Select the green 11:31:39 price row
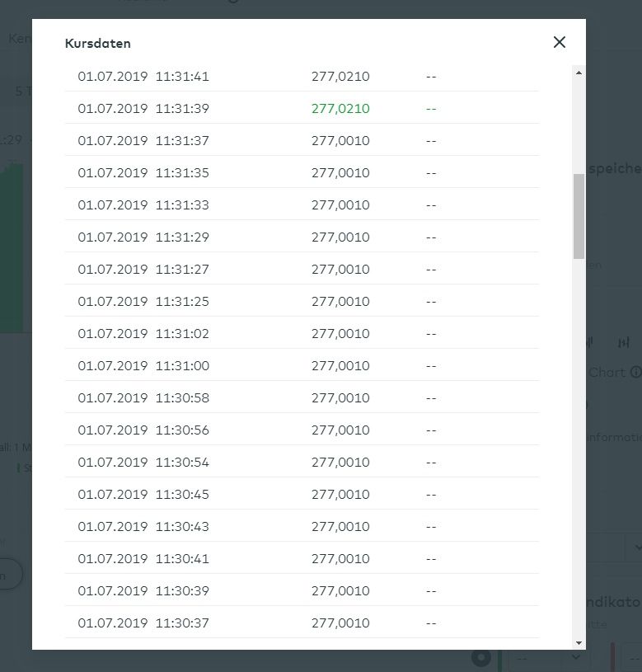The height and width of the screenshot is (672, 642). click(x=302, y=109)
